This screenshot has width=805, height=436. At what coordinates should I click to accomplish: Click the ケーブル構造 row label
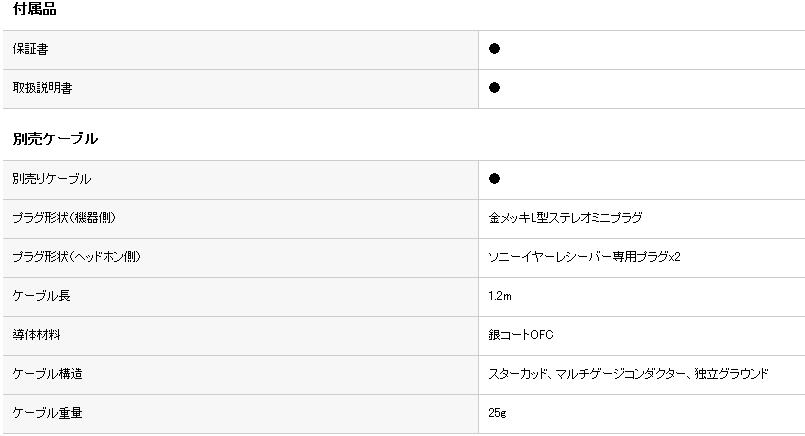tap(47, 374)
